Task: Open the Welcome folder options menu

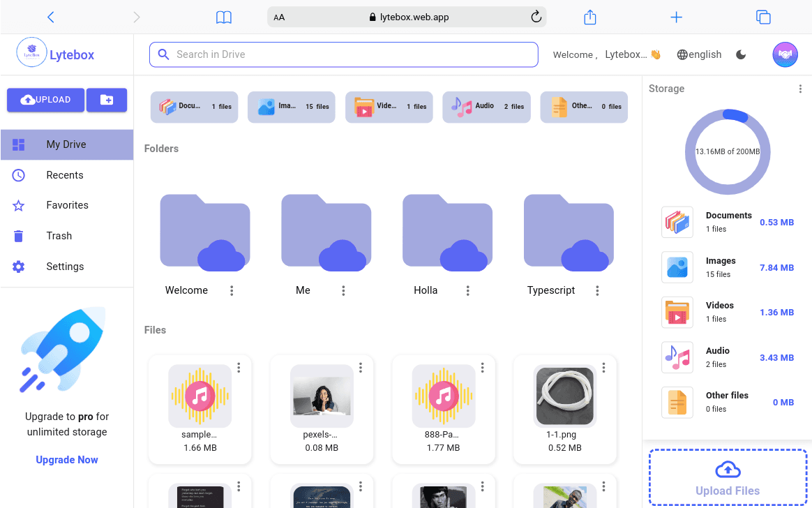Action: coord(231,290)
